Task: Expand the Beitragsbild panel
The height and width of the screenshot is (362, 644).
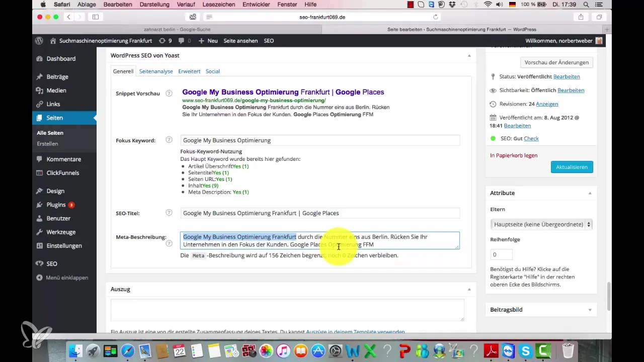Action: point(590,310)
